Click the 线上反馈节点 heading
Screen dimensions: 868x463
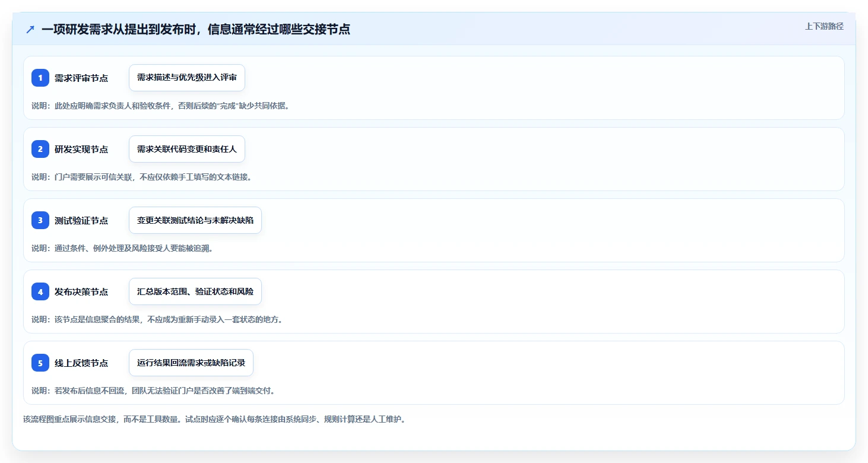(81, 363)
